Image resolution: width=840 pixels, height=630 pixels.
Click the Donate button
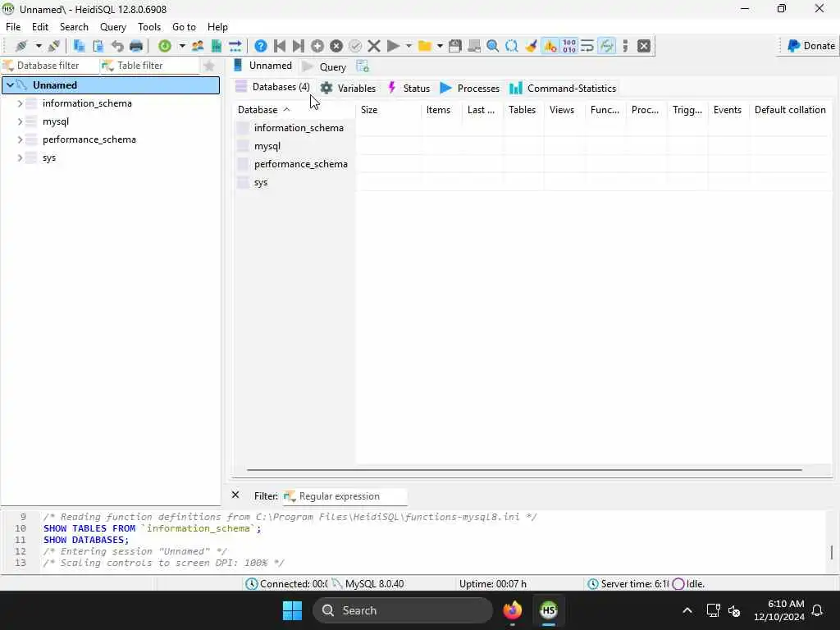click(x=810, y=46)
